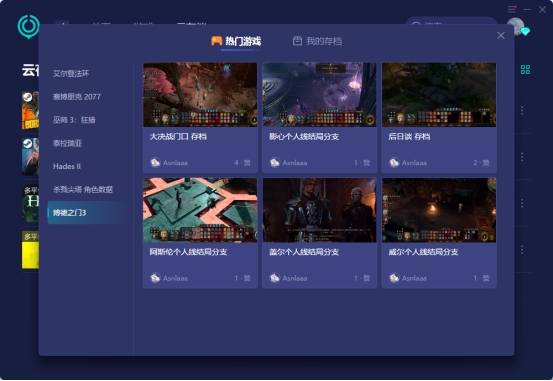Screen dimensions: 553x381
Task: Click download count icon on 后日谈 card
Action: coord(486,163)
